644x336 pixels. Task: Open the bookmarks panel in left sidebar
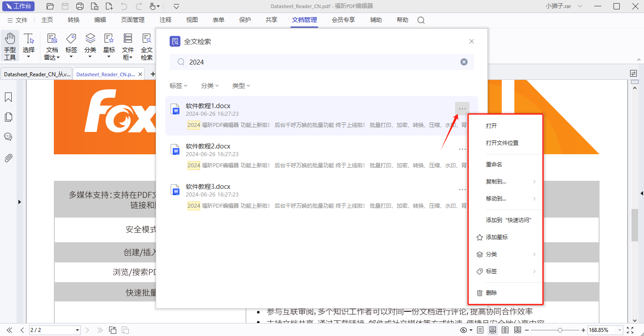(x=8, y=97)
